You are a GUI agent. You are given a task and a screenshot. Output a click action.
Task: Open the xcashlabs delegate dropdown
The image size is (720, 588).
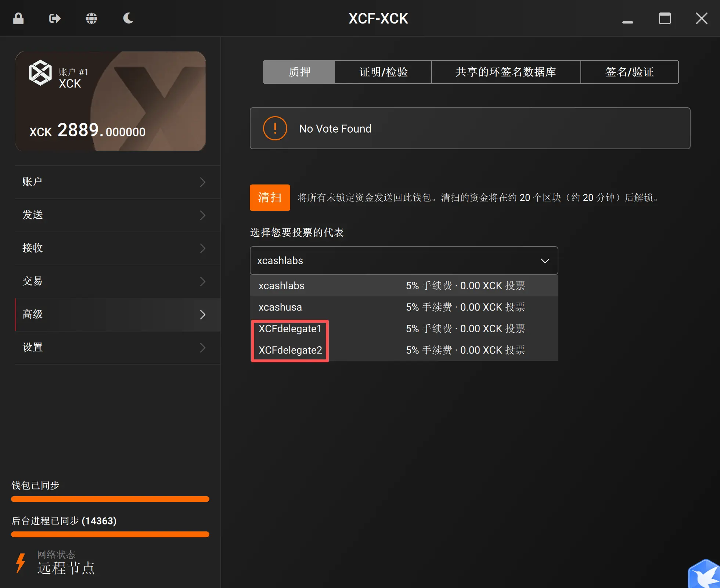404,261
